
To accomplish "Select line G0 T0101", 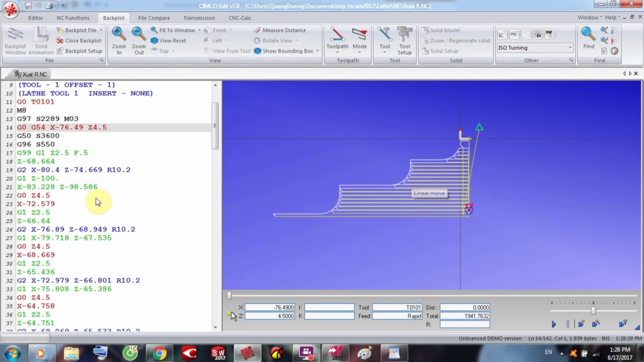I will [x=36, y=102].
